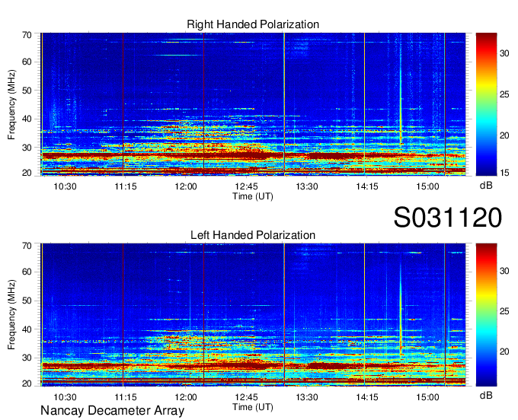Click the bottom plot 'Frequency (MHz)' label

(x=11, y=315)
